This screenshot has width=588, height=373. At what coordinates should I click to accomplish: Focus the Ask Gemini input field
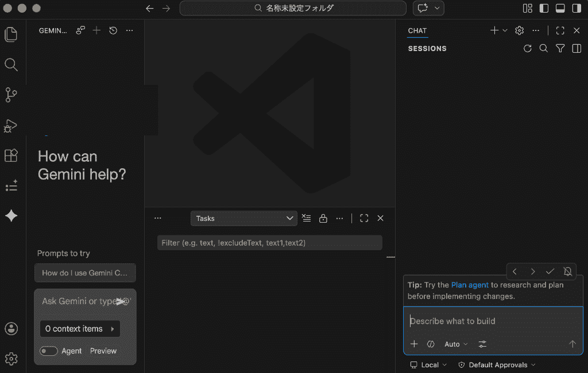(x=85, y=301)
